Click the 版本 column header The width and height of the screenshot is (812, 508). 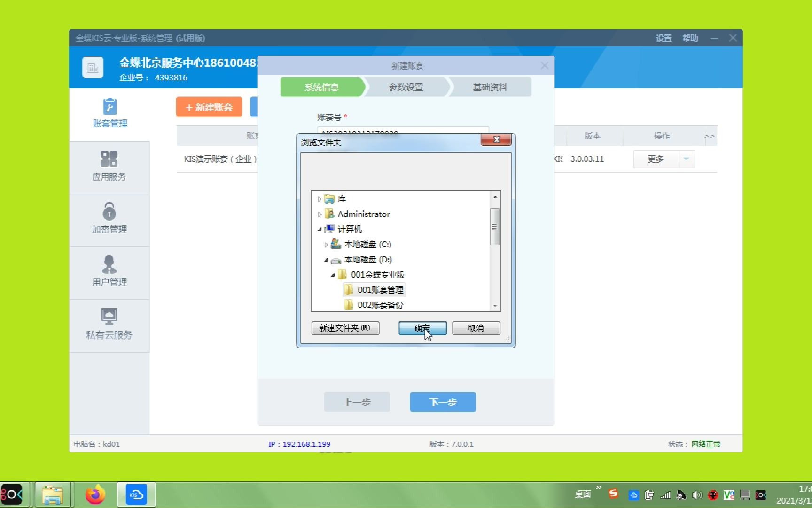593,136
